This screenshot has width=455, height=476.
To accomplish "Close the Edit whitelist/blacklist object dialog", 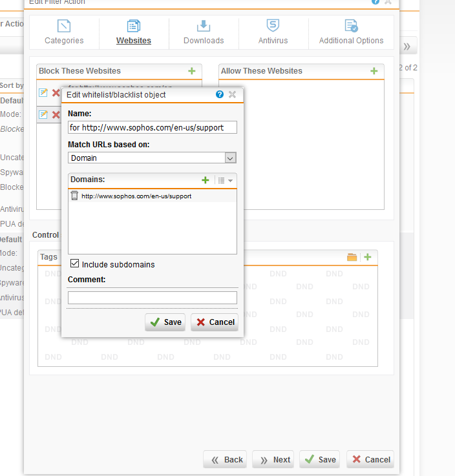I will pos(233,94).
